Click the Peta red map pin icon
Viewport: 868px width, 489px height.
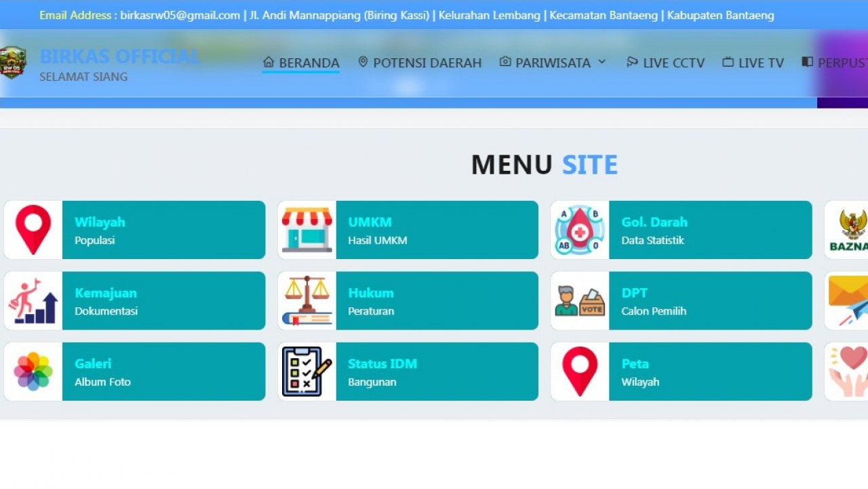click(580, 372)
